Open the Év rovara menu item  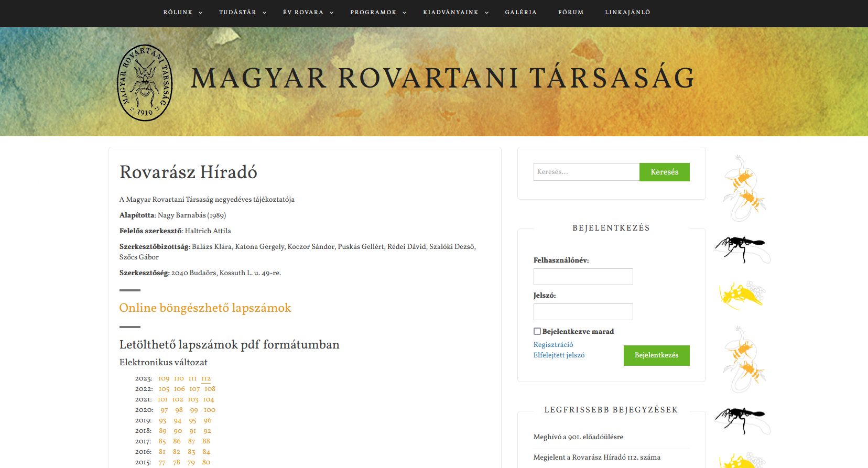click(x=303, y=12)
